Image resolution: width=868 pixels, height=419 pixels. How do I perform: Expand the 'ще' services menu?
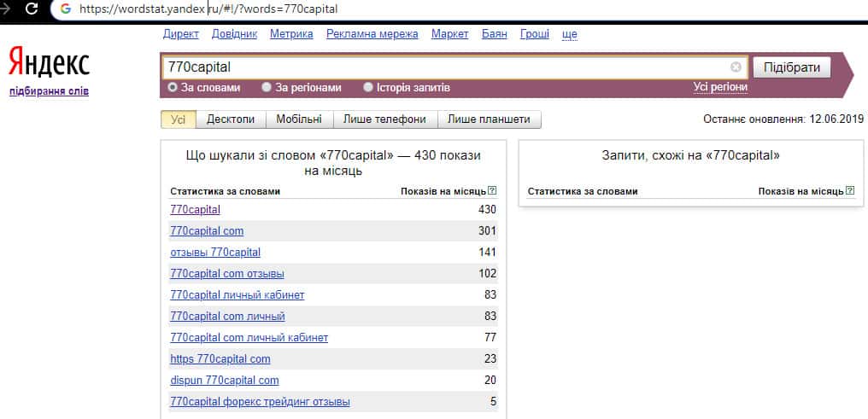pyautogui.click(x=570, y=34)
